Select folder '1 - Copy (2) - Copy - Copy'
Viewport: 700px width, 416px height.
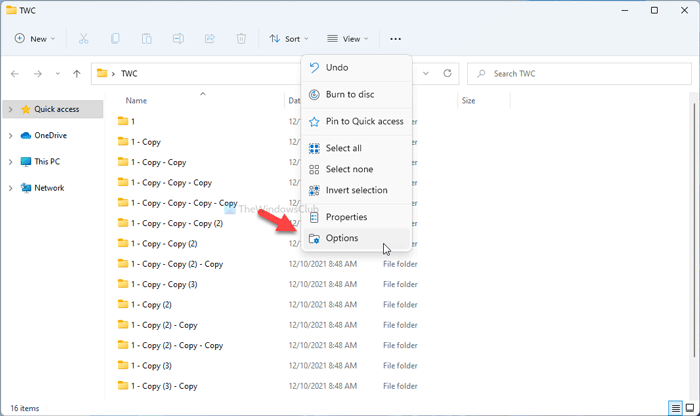point(177,345)
